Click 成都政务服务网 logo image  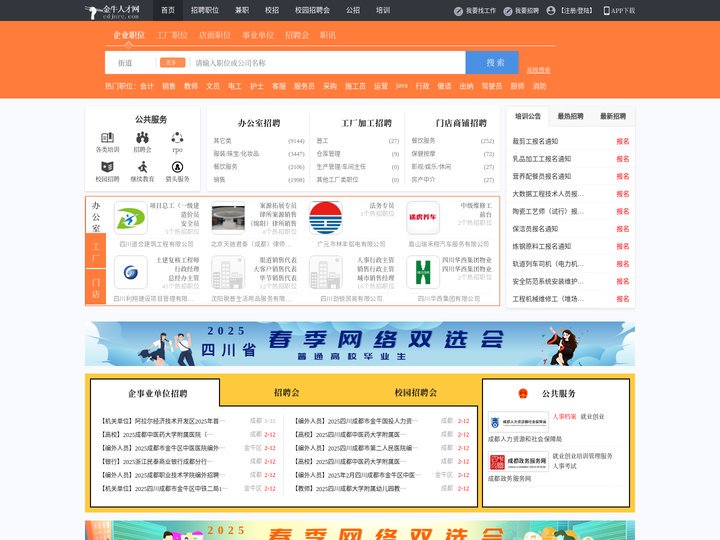click(518, 461)
